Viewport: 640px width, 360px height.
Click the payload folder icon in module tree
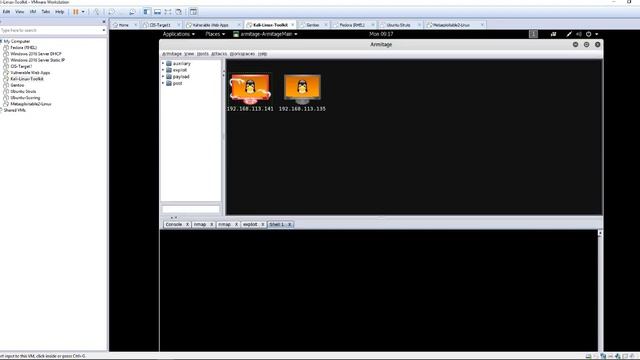[x=169, y=77]
